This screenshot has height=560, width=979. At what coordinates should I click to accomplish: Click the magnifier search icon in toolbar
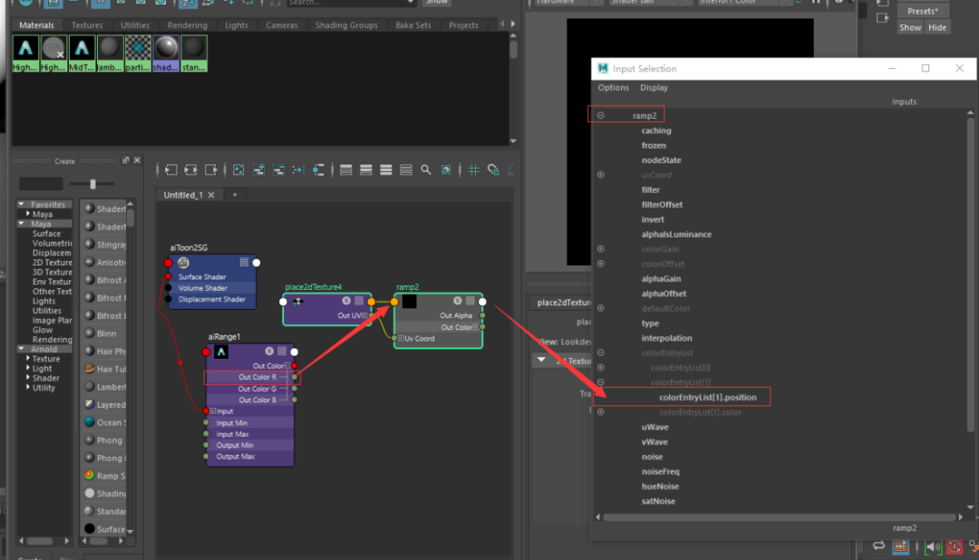(x=426, y=169)
